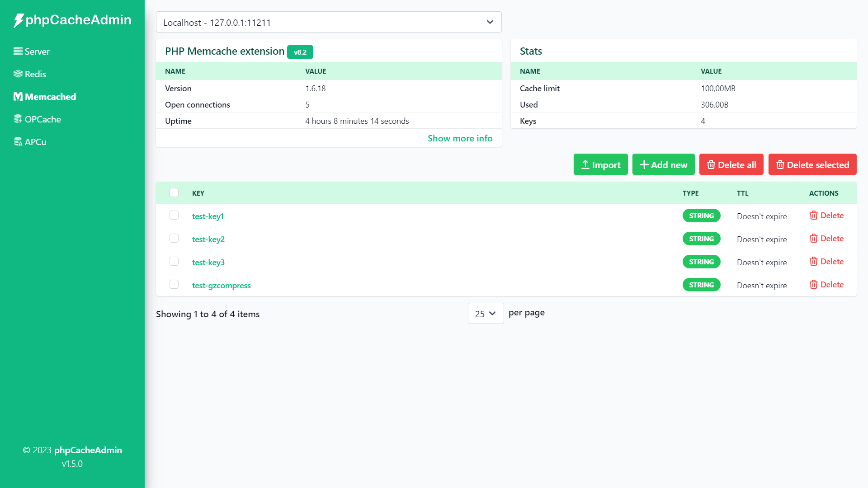
Task: Click the phpCacheAdmin footer link
Action: coord(88,450)
